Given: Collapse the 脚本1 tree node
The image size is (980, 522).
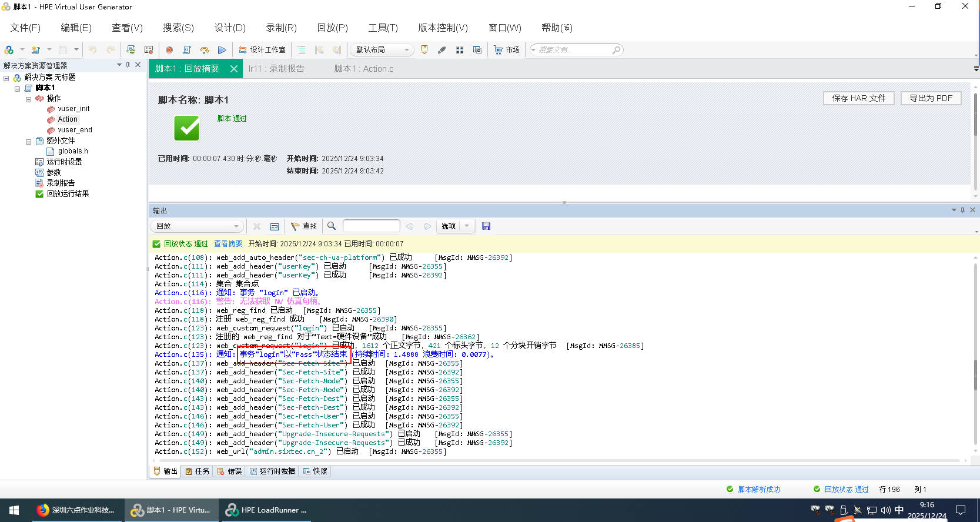Looking at the screenshot, I should 18,88.
